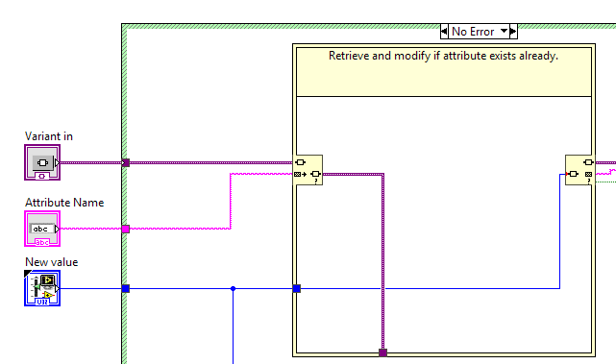Click the Get Variant Attribute node
The height and width of the screenshot is (364, 616).
pos(308,170)
